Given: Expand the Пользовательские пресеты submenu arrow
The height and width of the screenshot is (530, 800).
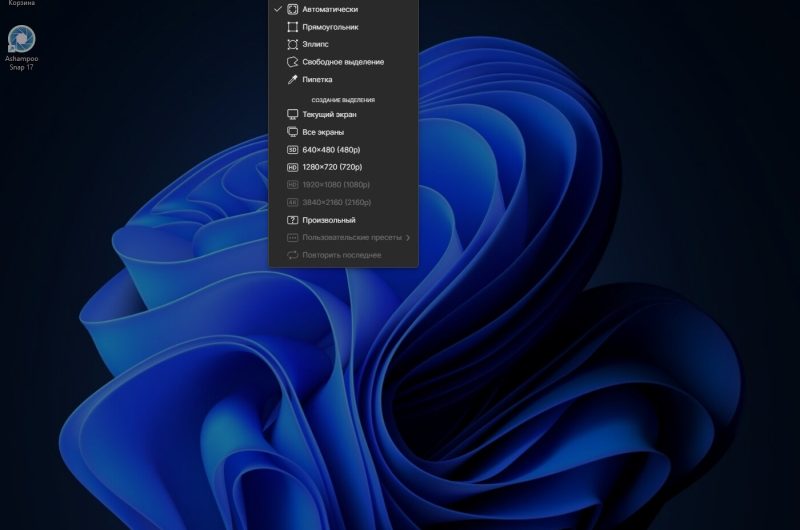Looking at the screenshot, I should [408, 238].
